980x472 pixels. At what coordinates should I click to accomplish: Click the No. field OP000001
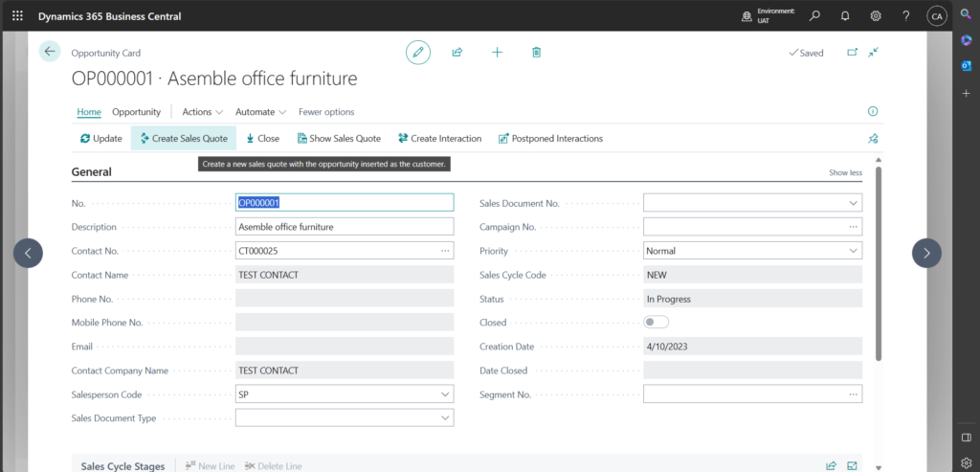point(345,203)
